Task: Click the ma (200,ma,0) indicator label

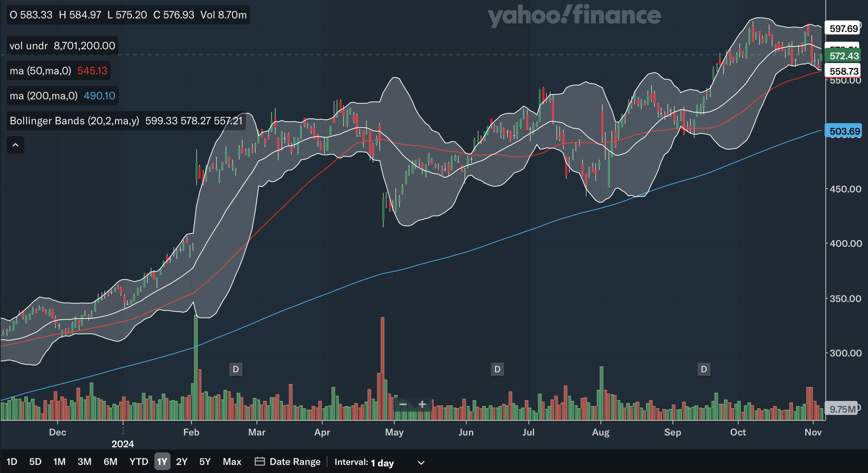Action: pyautogui.click(x=43, y=96)
